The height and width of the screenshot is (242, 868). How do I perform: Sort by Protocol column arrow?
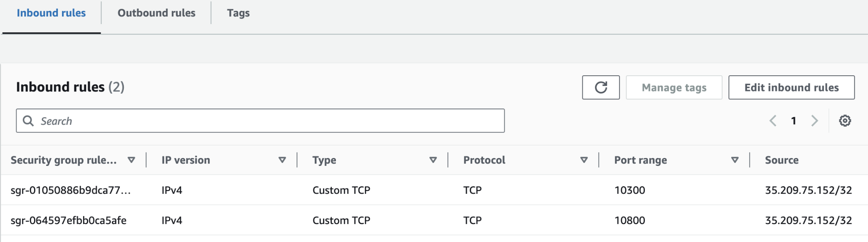[x=584, y=160]
